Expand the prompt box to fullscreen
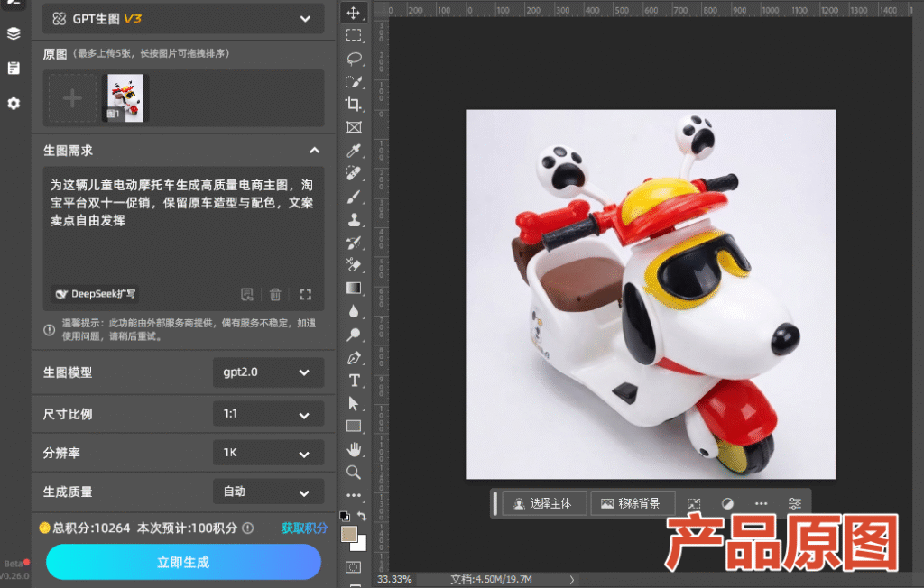 tap(305, 295)
